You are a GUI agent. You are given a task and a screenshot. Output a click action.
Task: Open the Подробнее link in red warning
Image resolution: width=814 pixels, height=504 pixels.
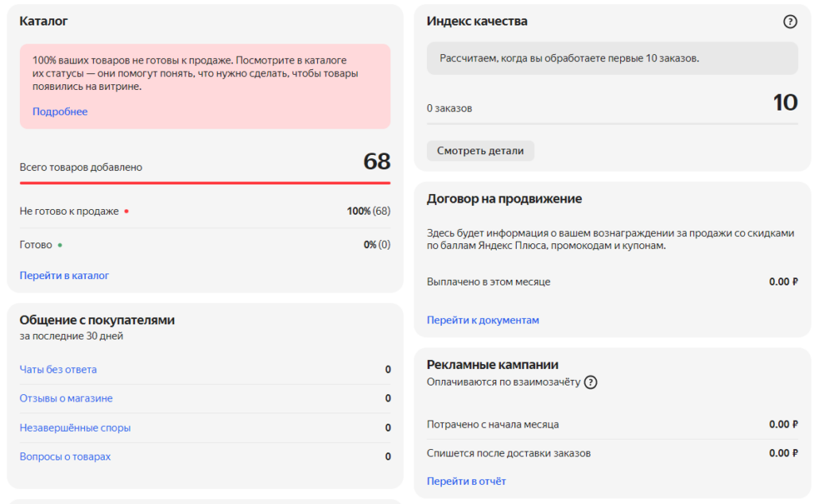[x=60, y=111]
